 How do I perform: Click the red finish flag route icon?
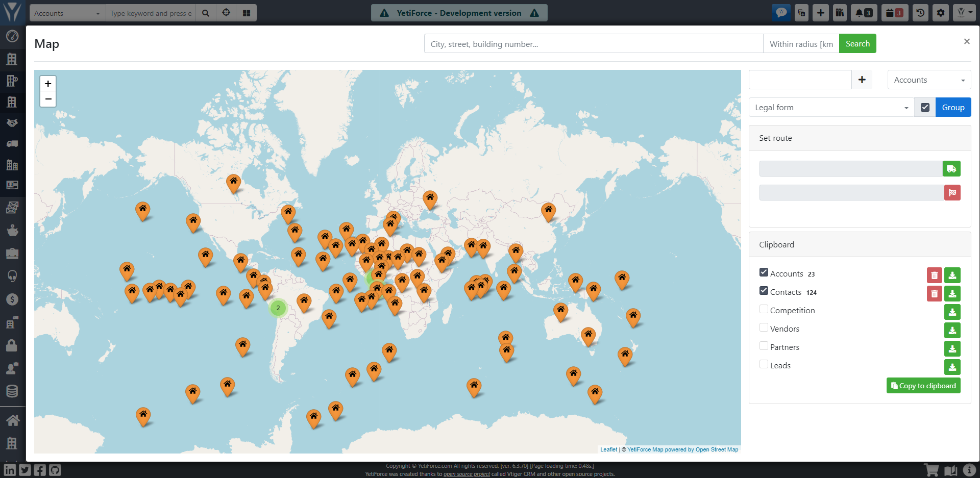952,193
